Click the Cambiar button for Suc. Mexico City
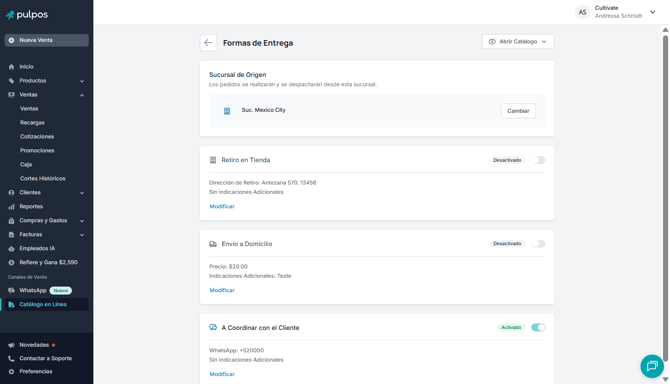670x384 pixels. pos(518,111)
